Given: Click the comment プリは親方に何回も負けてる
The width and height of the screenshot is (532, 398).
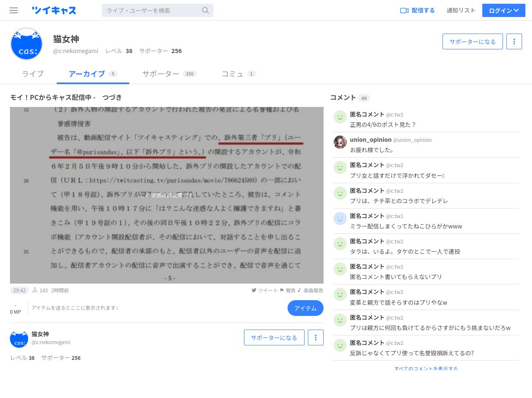Looking at the screenshot, I should (430, 328).
